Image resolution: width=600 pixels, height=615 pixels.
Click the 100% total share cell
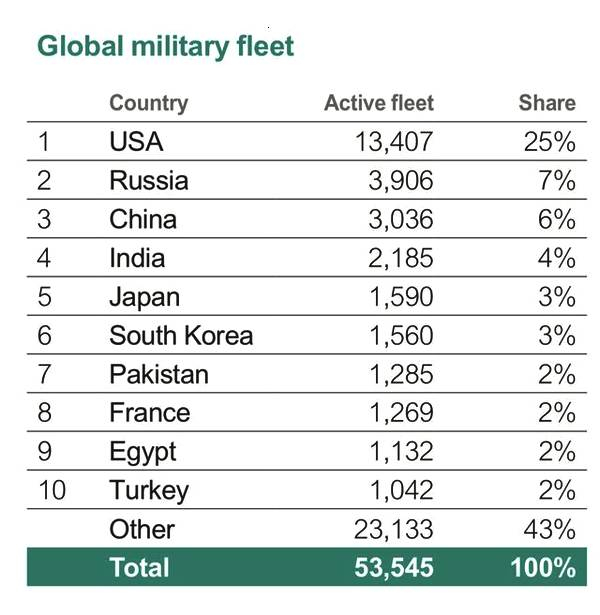(x=541, y=568)
